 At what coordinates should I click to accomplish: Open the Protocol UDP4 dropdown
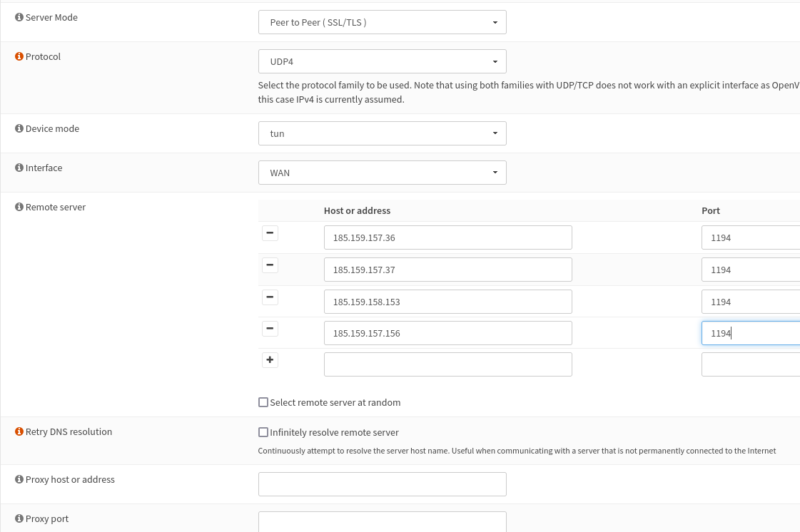tap(382, 62)
